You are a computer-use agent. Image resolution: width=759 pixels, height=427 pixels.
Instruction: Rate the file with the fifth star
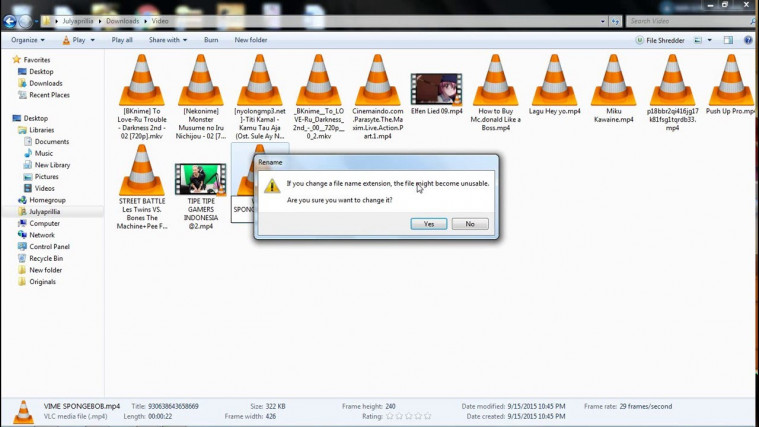pyautogui.click(x=427, y=416)
